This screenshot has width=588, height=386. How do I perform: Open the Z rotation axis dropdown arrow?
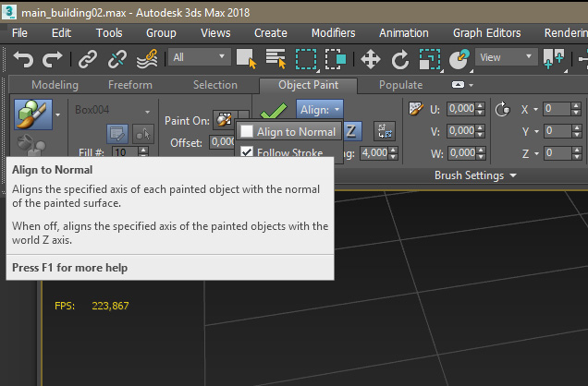coord(536,153)
